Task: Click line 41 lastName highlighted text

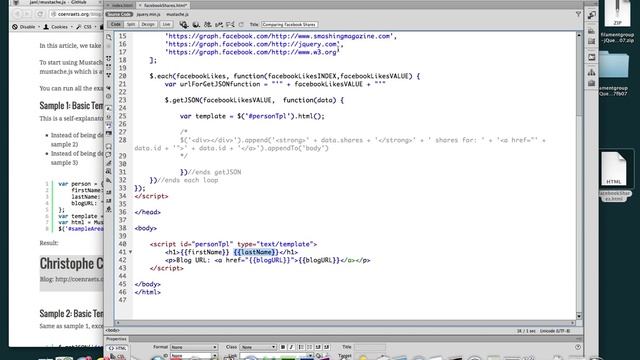Action: pos(256,252)
